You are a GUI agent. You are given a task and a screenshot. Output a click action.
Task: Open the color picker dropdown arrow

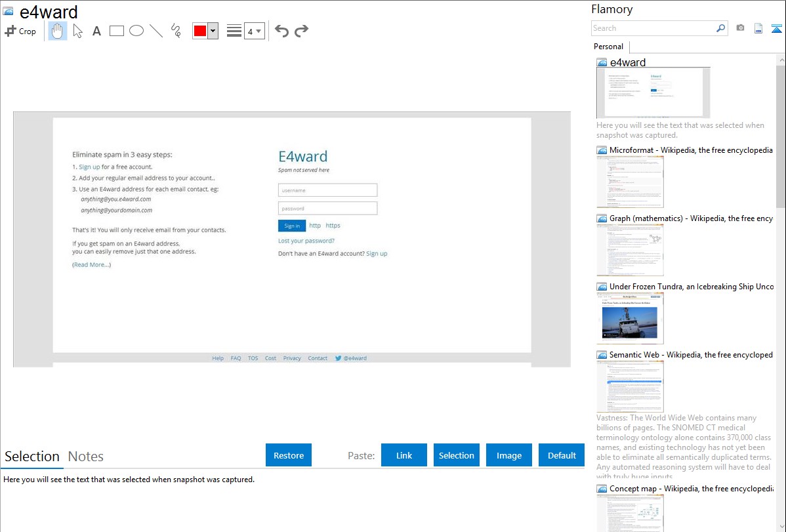pyautogui.click(x=213, y=31)
